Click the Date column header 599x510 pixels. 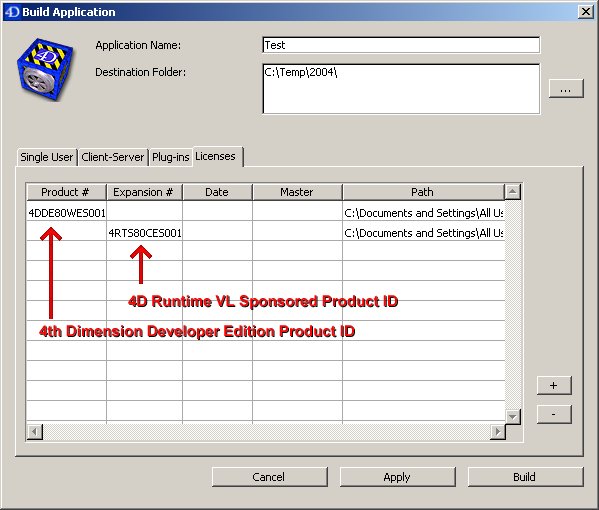pos(217,192)
